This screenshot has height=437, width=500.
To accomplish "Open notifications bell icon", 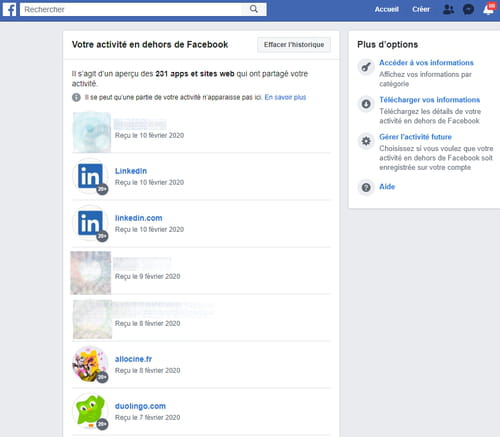I will pos(488,9).
